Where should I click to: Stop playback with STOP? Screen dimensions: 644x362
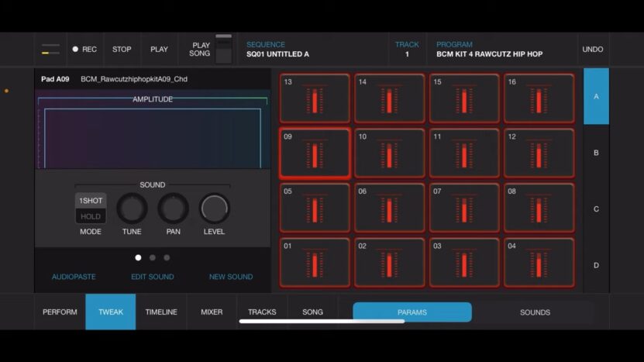click(x=122, y=50)
